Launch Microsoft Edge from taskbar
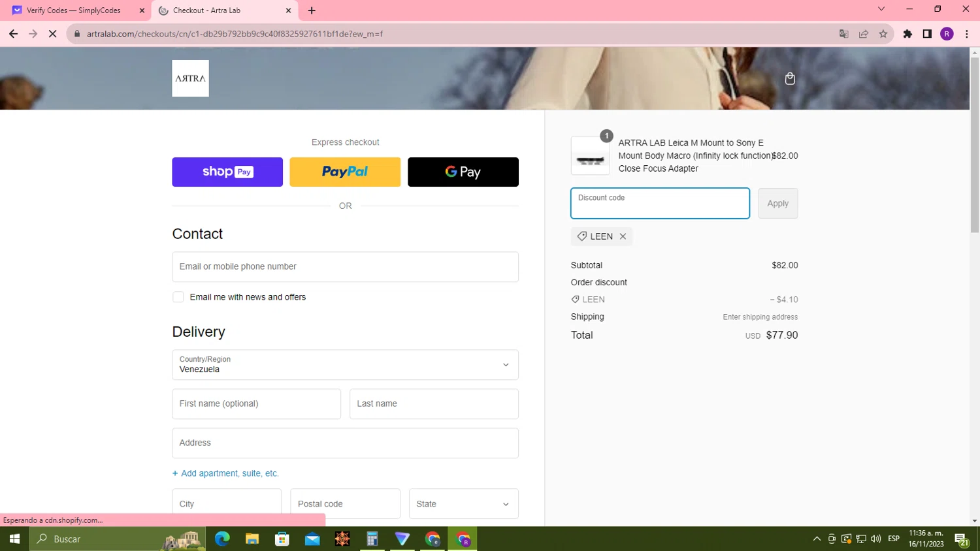 (222, 539)
